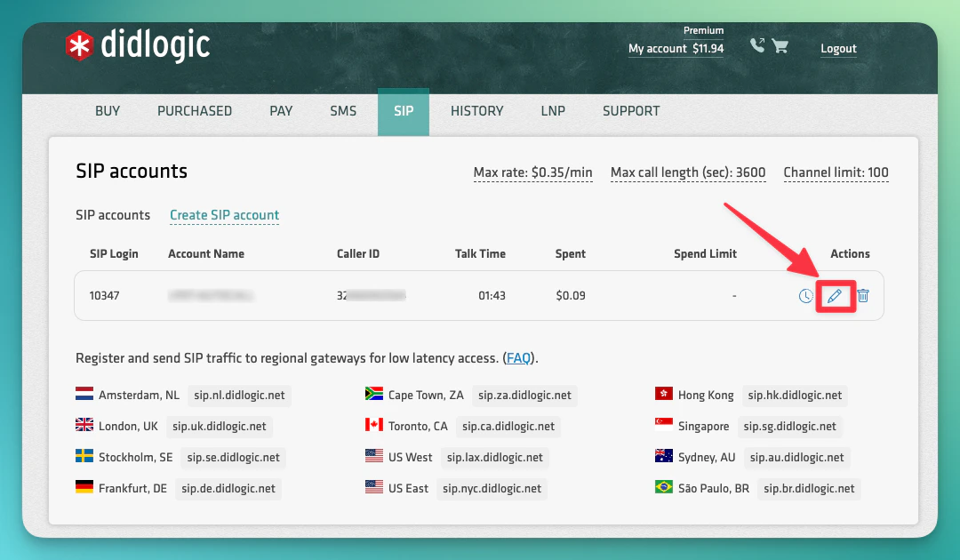Click the didlogic asterisk logo
Screen dimensions: 960x560
tap(78, 44)
